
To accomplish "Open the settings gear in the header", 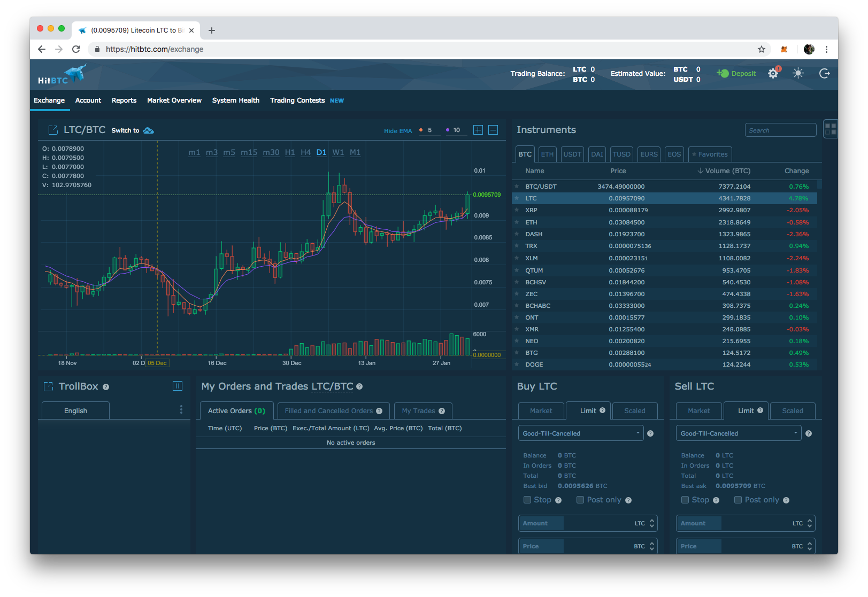I will click(x=773, y=74).
